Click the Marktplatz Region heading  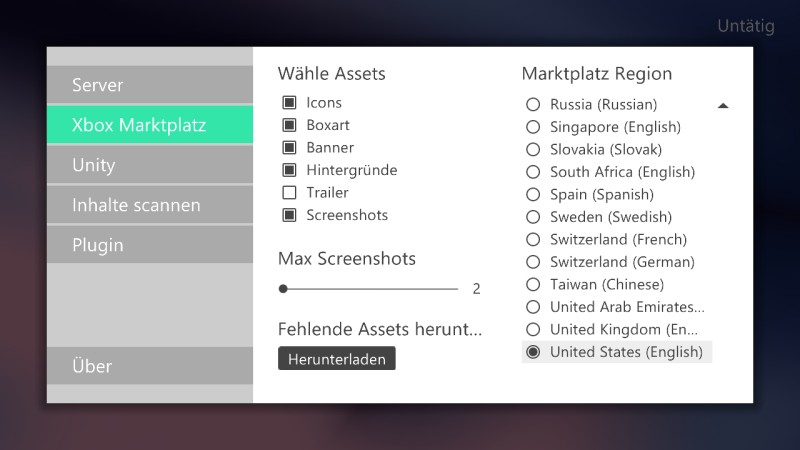pos(597,73)
